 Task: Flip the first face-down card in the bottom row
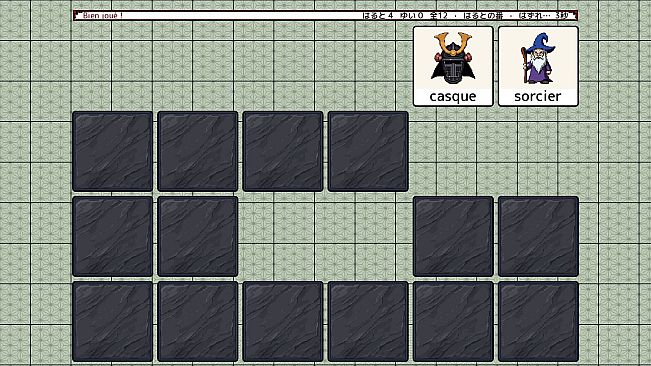coord(113,322)
